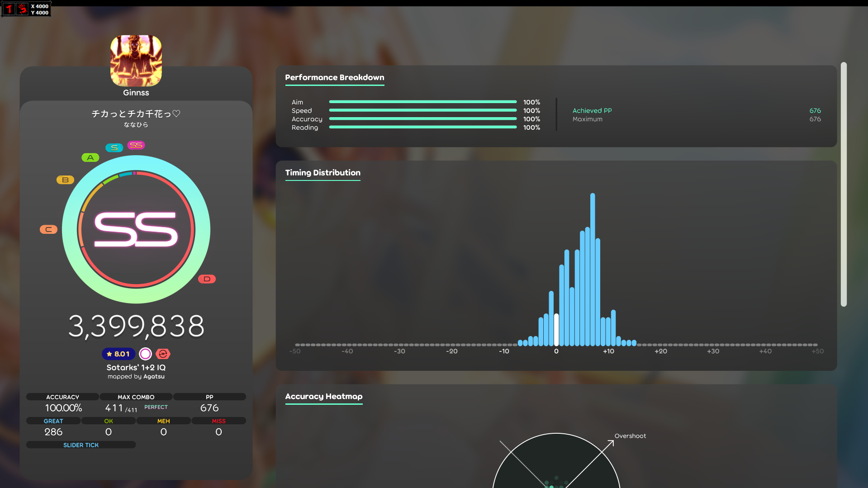Select the Timing Distribution heading
Screen dimensions: 868x488
pos(323,173)
